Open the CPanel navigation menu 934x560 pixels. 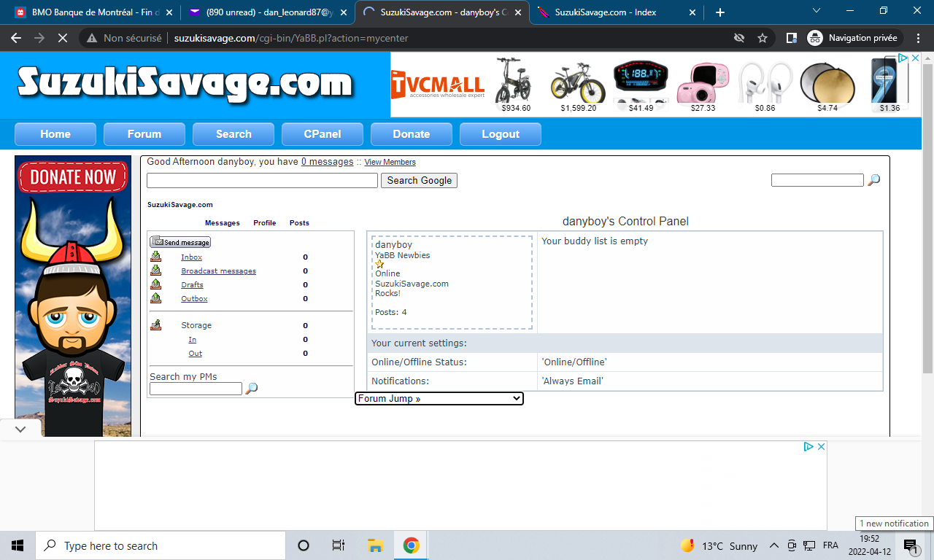click(x=323, y=134)
